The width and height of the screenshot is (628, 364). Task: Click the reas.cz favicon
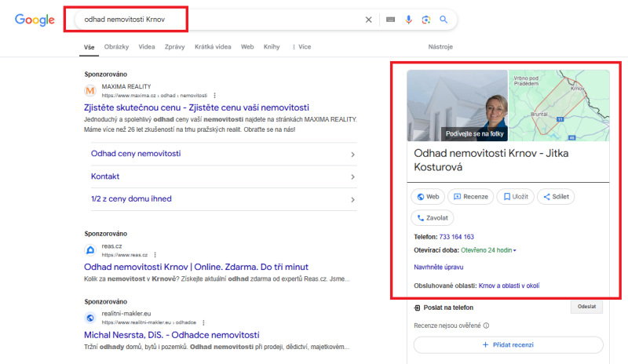[90, 250]
